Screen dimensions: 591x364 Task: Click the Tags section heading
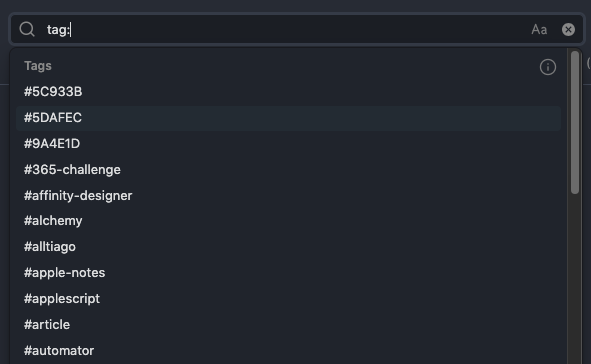click(x=38, y=66)
